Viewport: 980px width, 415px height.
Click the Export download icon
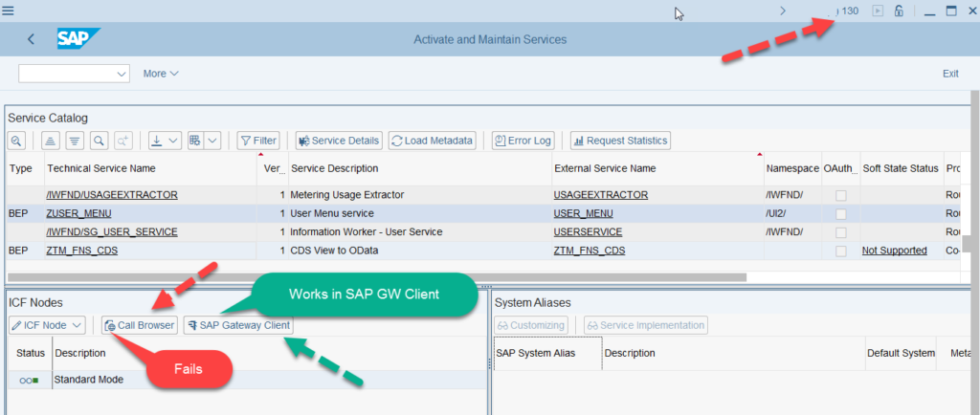[x=158, y=141]
